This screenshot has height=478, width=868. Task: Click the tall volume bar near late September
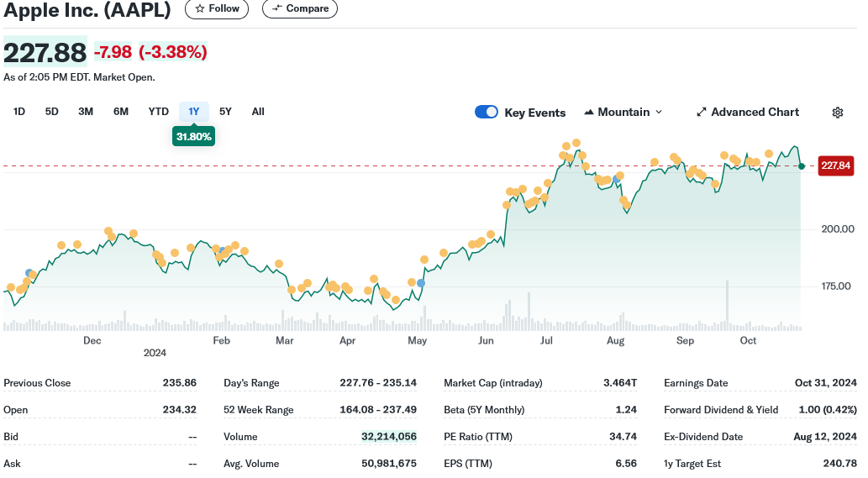(x=727, y=306)
